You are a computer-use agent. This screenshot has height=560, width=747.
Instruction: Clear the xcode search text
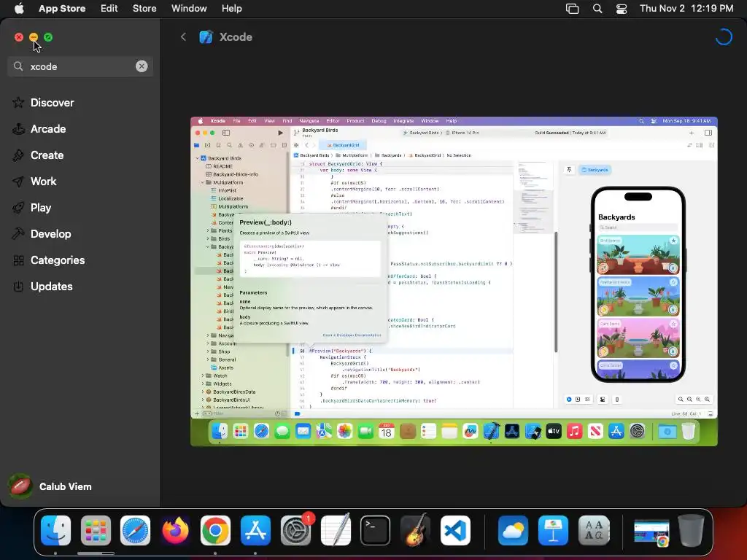142,66
